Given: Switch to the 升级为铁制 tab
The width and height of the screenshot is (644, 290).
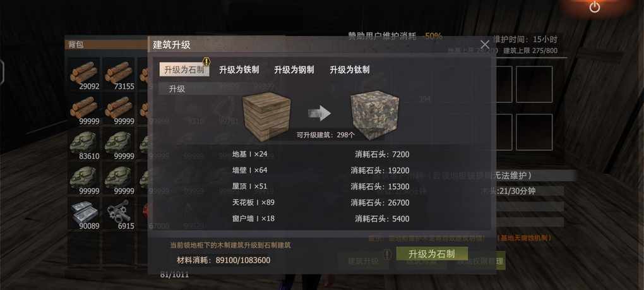Looking at the screenshot, I should [239, 70].
